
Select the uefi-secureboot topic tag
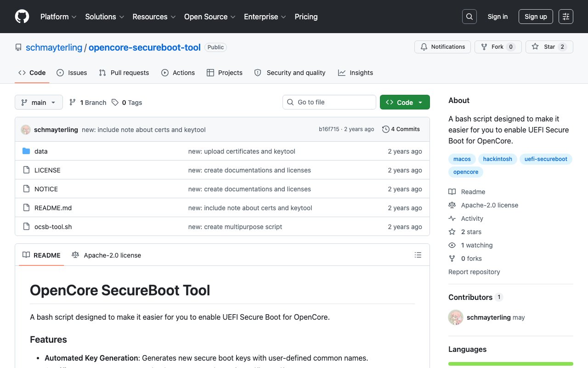point(546,159)
